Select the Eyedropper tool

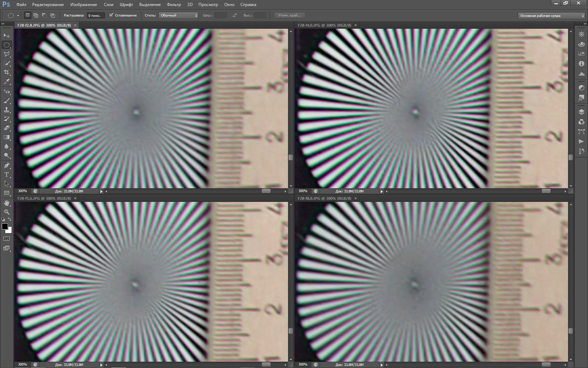(x=7, y=81)
